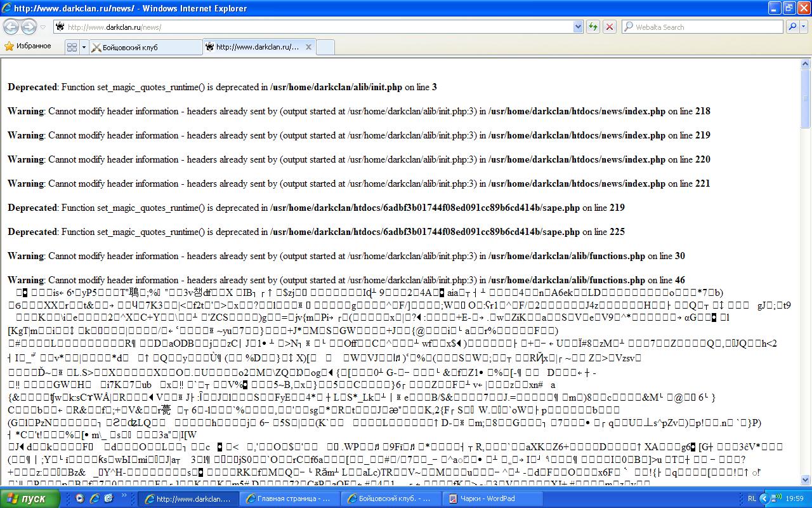This screenshot has width=812, height=508.
Task: Expand the address bar URL history dropdown
Action: click(578, 27)
